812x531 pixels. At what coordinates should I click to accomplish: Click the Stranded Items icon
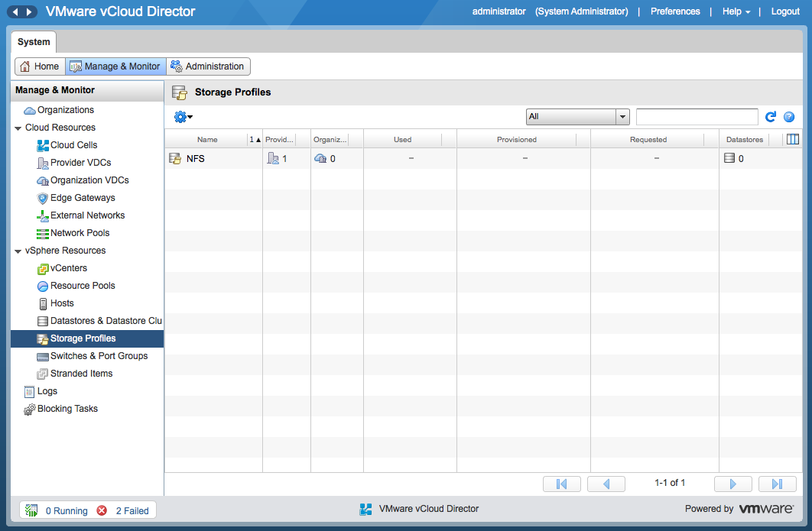(x=43, y=374)
